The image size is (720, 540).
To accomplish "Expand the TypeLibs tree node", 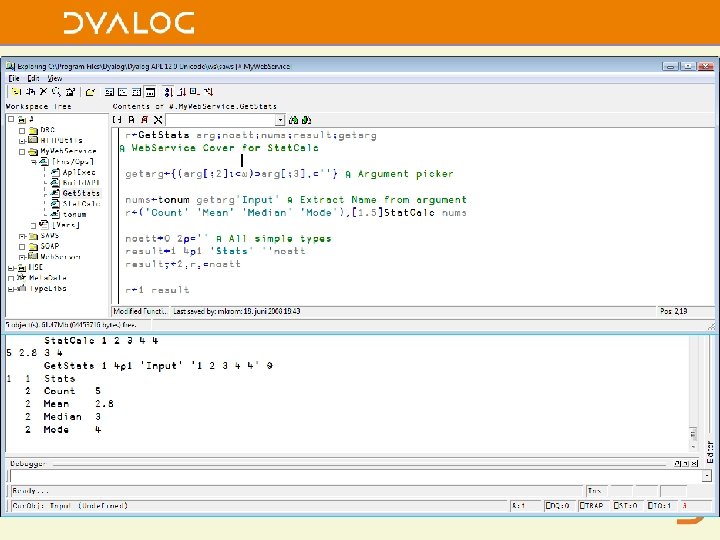I will pos(11,289).
